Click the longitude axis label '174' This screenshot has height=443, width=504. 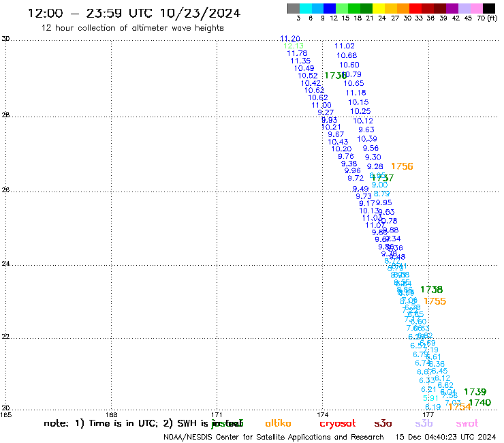point(322,414)
